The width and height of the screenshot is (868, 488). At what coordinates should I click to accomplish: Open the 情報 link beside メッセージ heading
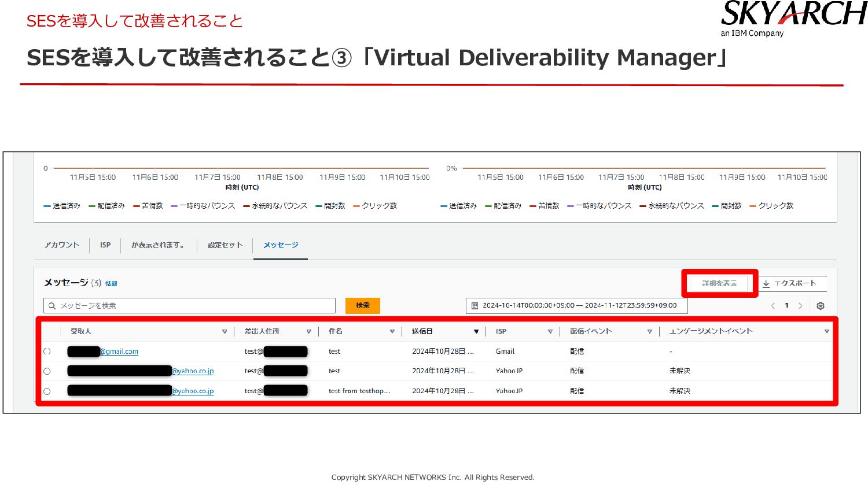111,284
